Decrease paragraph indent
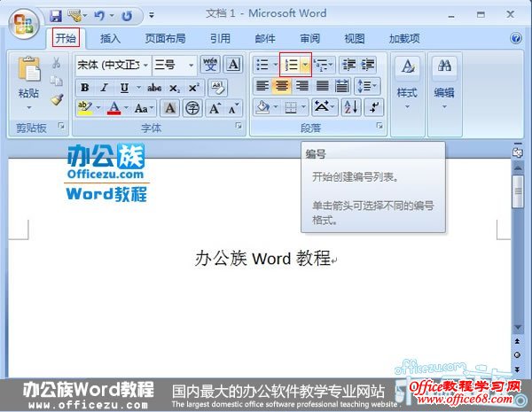The height and width of the screenshot is (412, 532). 348,65
